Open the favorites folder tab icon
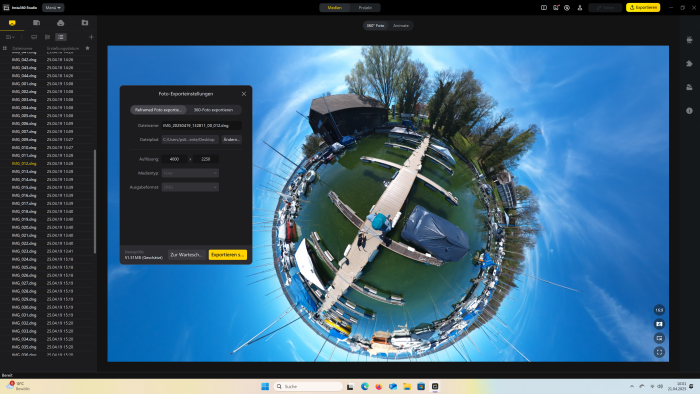The height and width of the screenshot is (394, 700). (85, 23)
